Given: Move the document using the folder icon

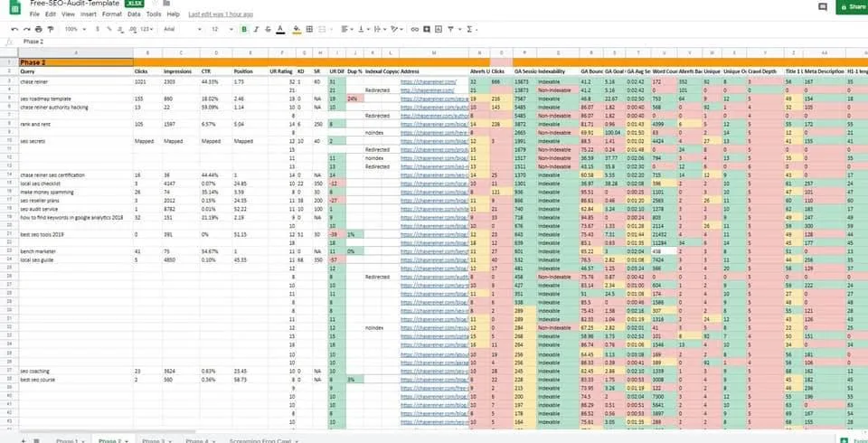Looking at the screenshot, I should (x=166, y=4).
